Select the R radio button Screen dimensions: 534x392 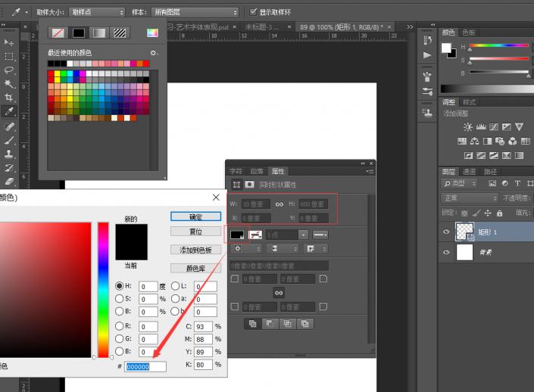[119, 326]
